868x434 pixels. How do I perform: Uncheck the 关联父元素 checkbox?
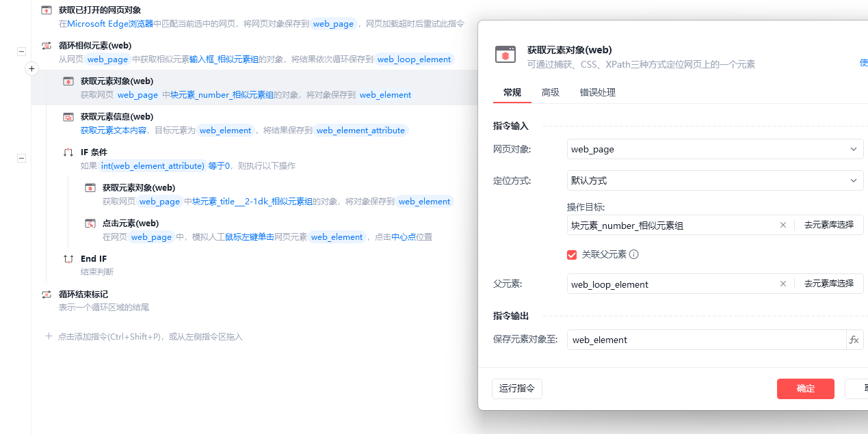(x=573, y=255)
